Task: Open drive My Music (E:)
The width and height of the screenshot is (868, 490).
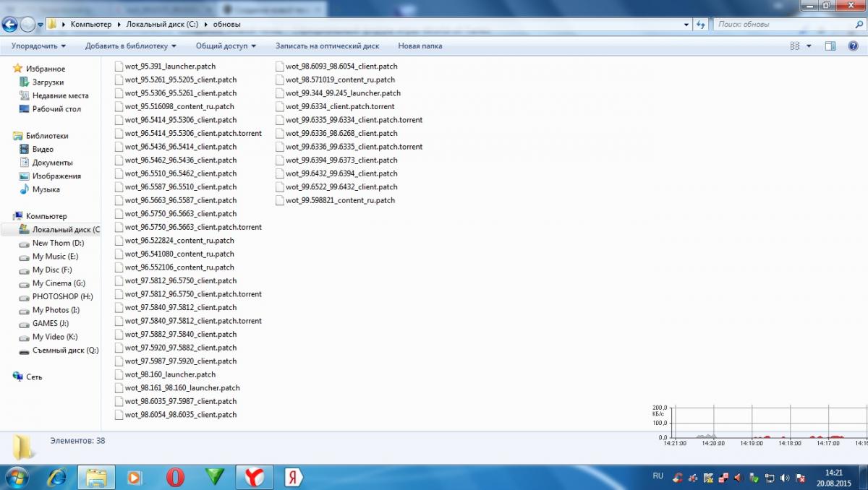Action: [55, 257]
